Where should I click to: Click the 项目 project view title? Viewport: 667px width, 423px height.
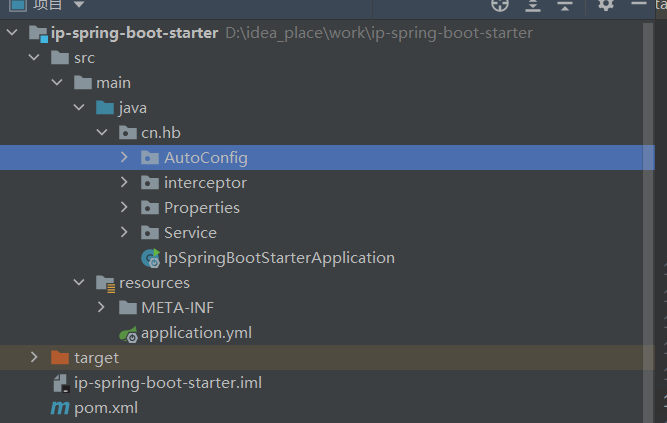(47, 5)
